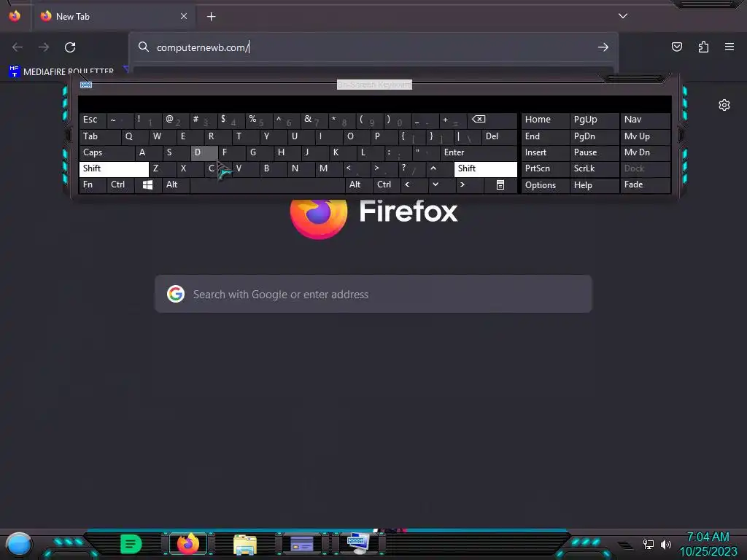747x560 pixels.
Task: Click the Options key on keyboard
Action: point(545,185)
